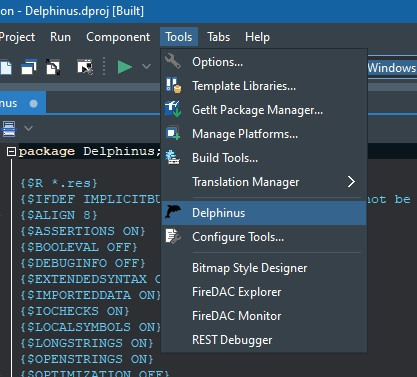Click the toolbar icon left of Run arrow
This screenshot has width=417, height=377.
85,67
